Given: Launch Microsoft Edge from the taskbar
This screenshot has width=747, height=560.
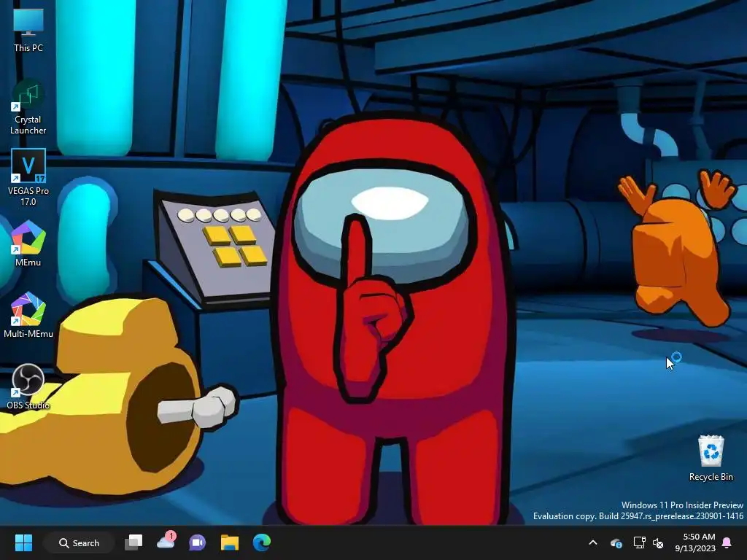Looking at the screenshot, I should pyautogui.click(x=262, y=542).
